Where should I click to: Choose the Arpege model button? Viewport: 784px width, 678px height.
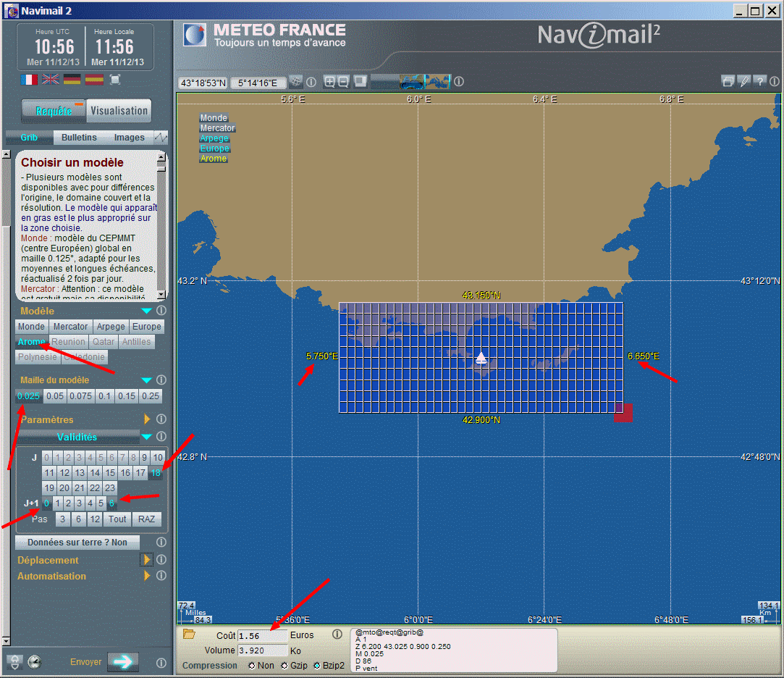pyautogui.click(x=111, y=327)
